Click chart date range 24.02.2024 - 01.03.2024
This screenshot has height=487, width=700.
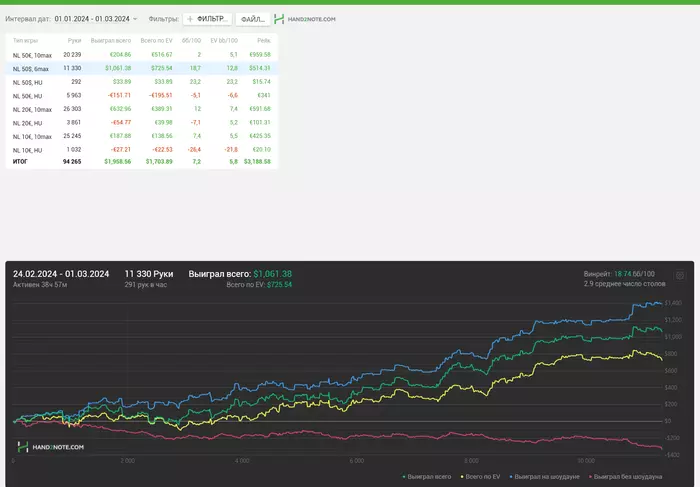click(x=61, y=274)
